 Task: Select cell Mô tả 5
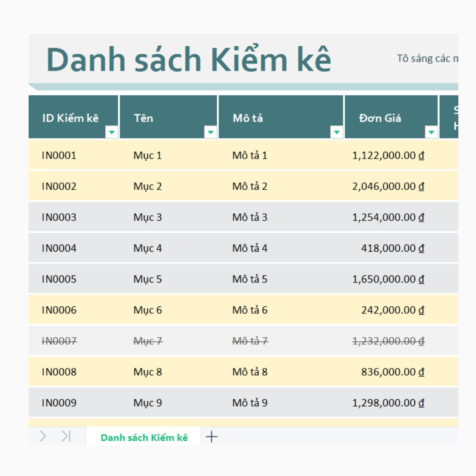point(281,279)
